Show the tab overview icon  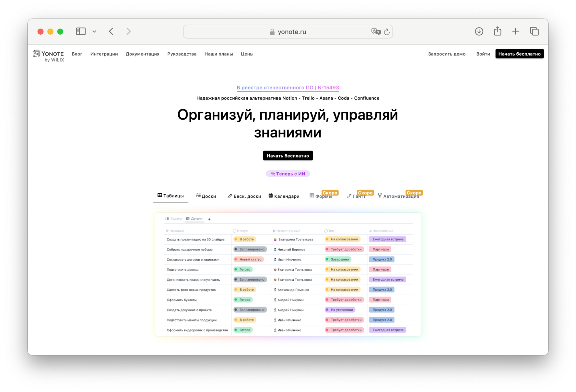[x=534, y=31]
